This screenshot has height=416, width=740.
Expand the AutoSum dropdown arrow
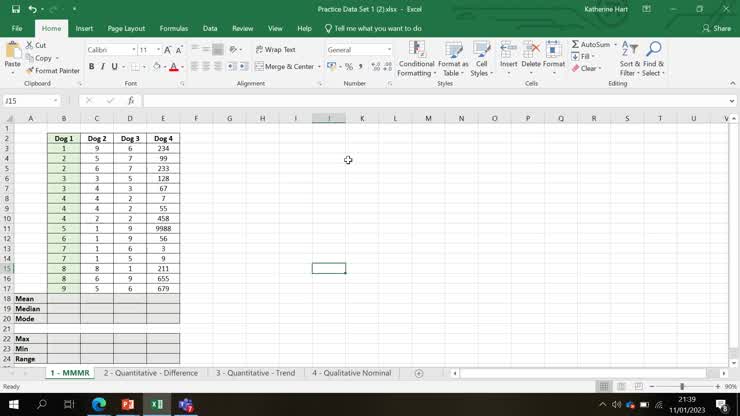click(x=615, y=44)
